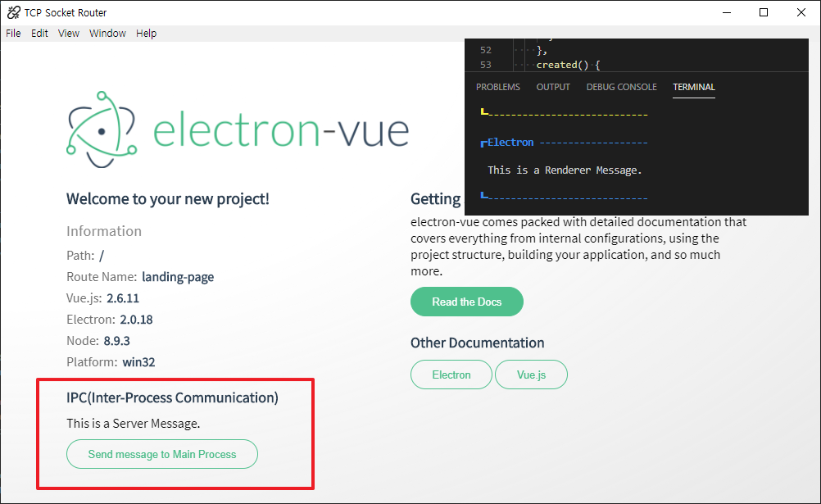Click the 'created() {' code line
Screen dimensions: 821x504
pos(568,65)
